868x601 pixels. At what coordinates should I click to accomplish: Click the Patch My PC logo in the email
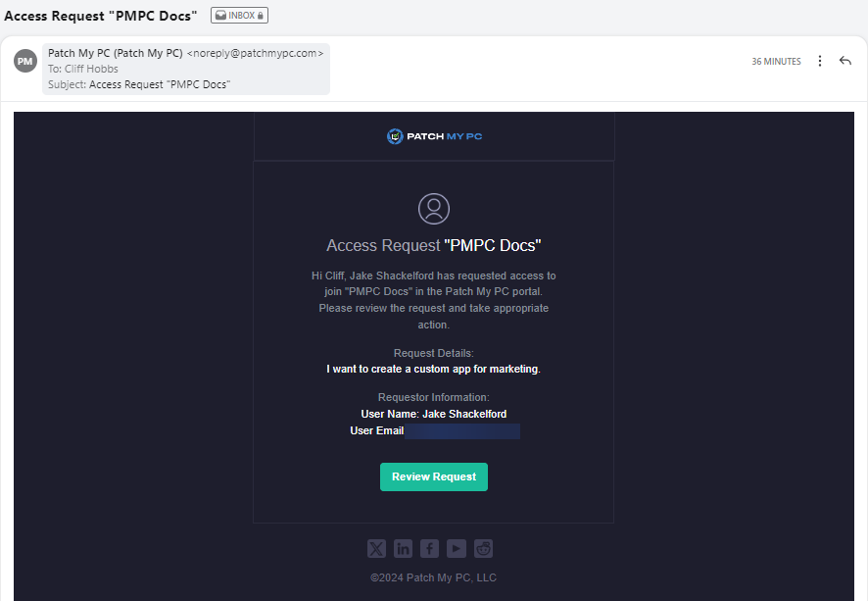click(434, 136)
